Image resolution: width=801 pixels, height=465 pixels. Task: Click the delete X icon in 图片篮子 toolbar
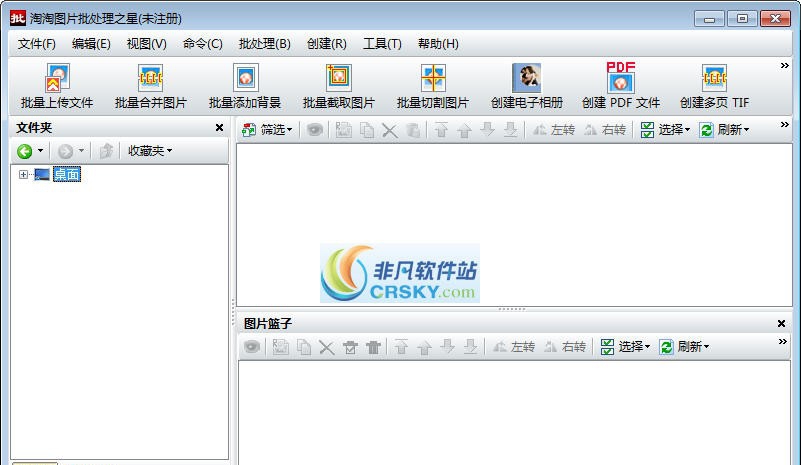[x=326, y=347]
